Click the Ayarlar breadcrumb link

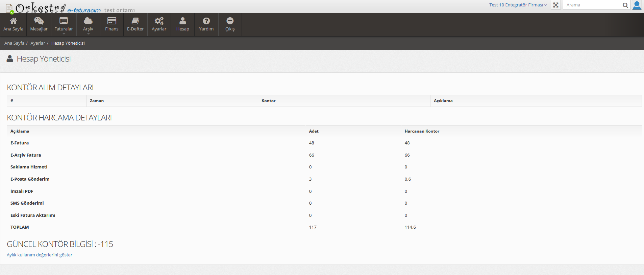38,43
